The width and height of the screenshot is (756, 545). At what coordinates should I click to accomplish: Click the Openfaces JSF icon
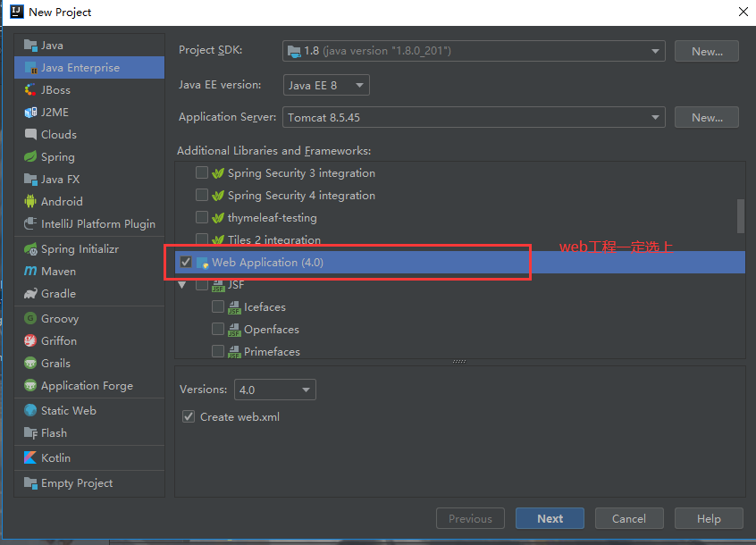click(234, 330)
